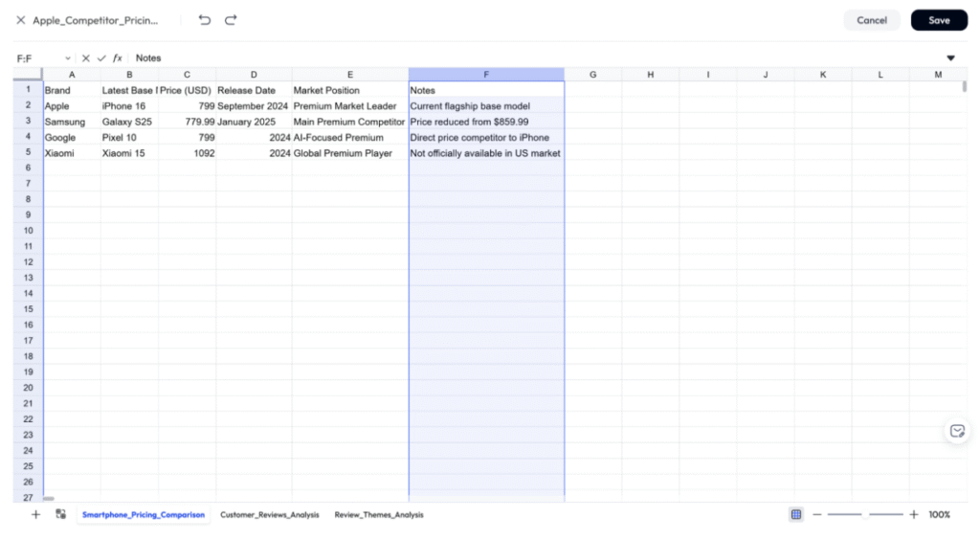Click the Redo arrow icon
The height and width of the screenshot is (541, 980).
coord(231,20)
